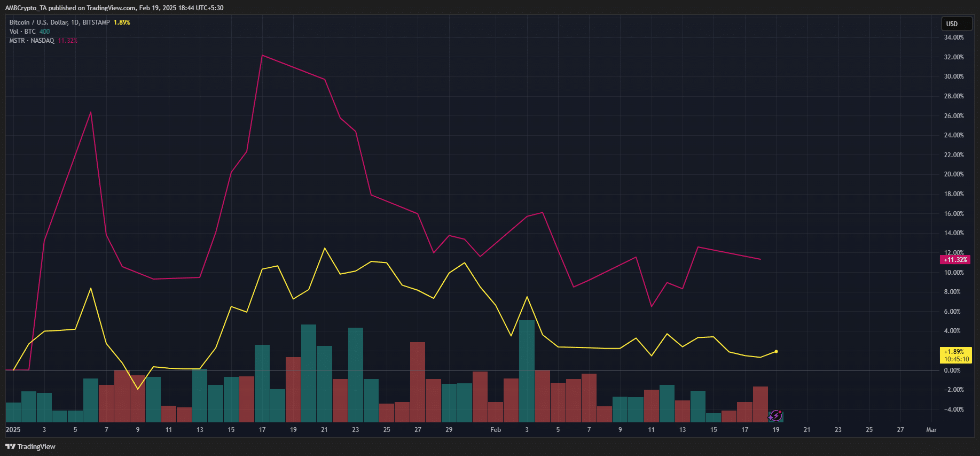Click the +1.89% Bitcoin price label
This screenshot has width=980, height=456.
pyautogui.click(x=955, y=355)
